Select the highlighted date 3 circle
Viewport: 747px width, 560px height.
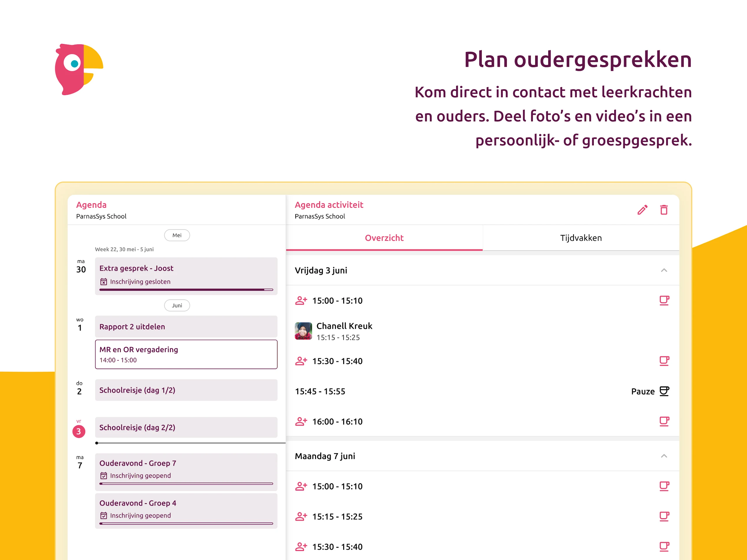tap(79, 431)
